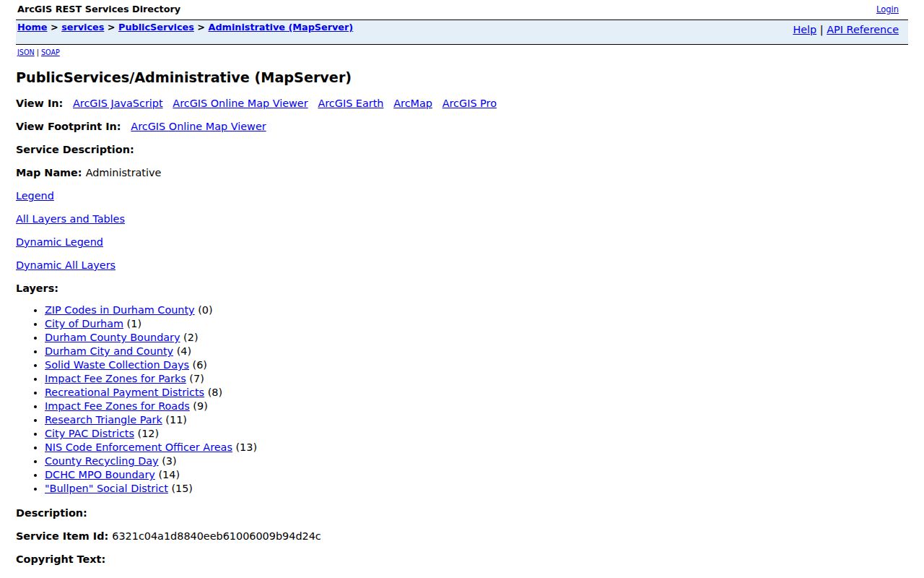View the service as JSON
The width and height of the screenshot is (924, 578).
coord(25,52)
